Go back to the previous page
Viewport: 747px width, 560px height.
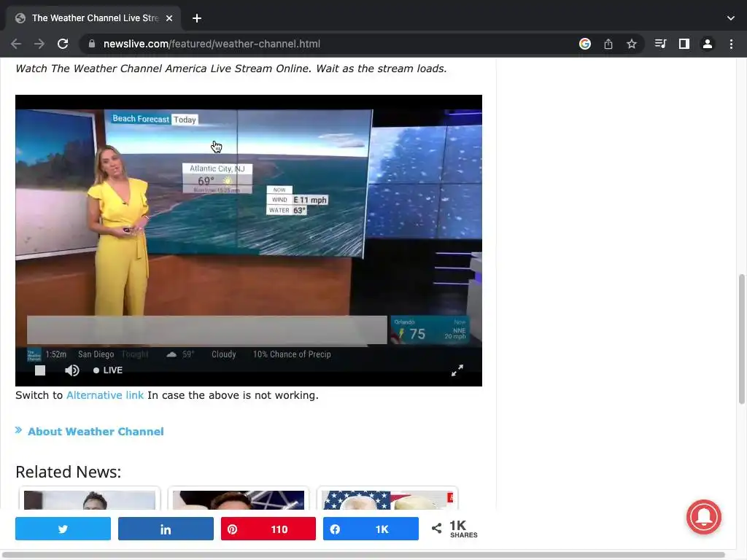click(16, 44)
